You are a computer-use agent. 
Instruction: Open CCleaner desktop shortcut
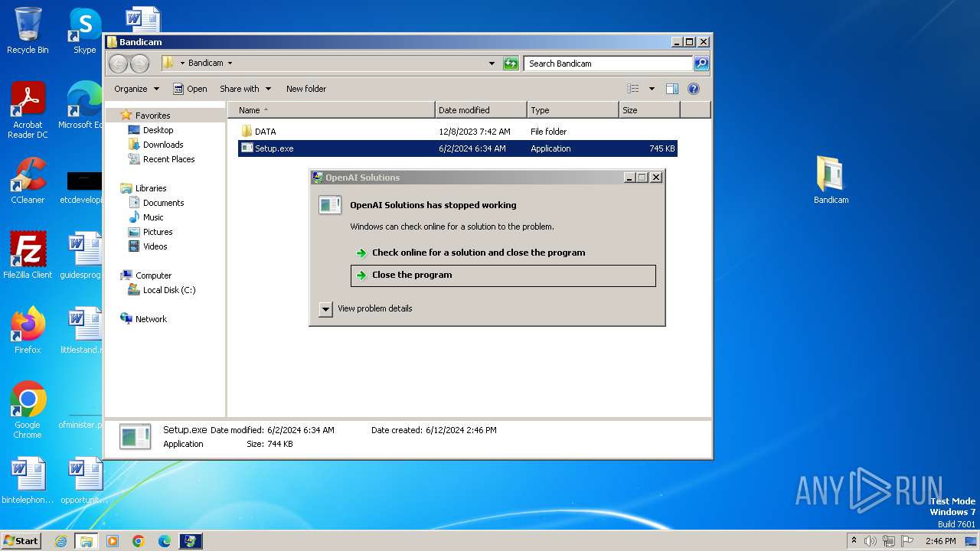(x=28, y=181)
